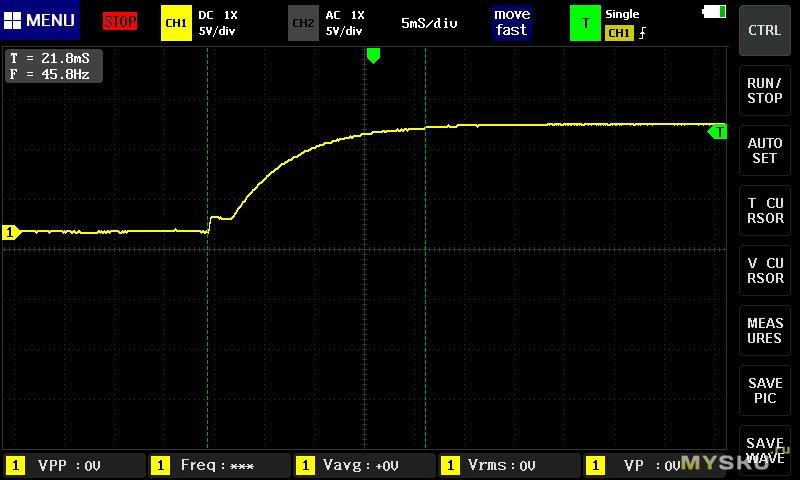Activate AUTO SET
Viewport: 800px width, 480px height.
[765, 151]
